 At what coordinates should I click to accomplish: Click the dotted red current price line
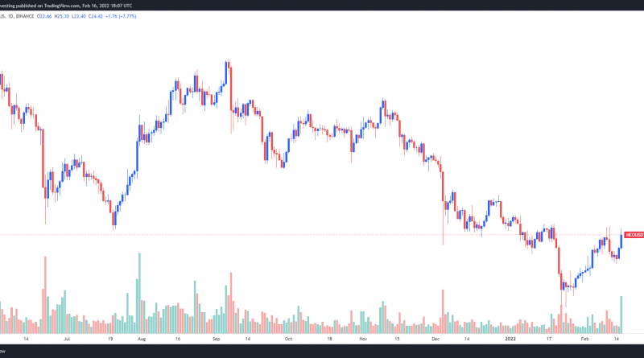point(322,235)
